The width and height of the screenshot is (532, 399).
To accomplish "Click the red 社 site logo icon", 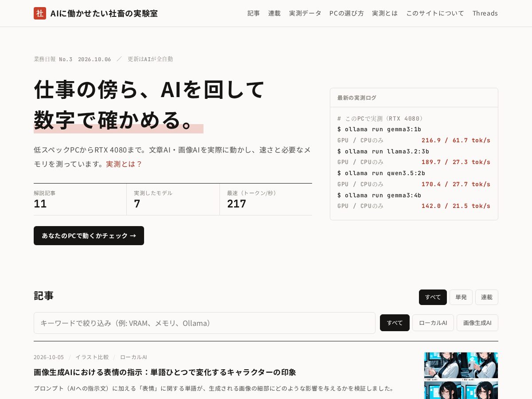I will [x=40, y=13].
